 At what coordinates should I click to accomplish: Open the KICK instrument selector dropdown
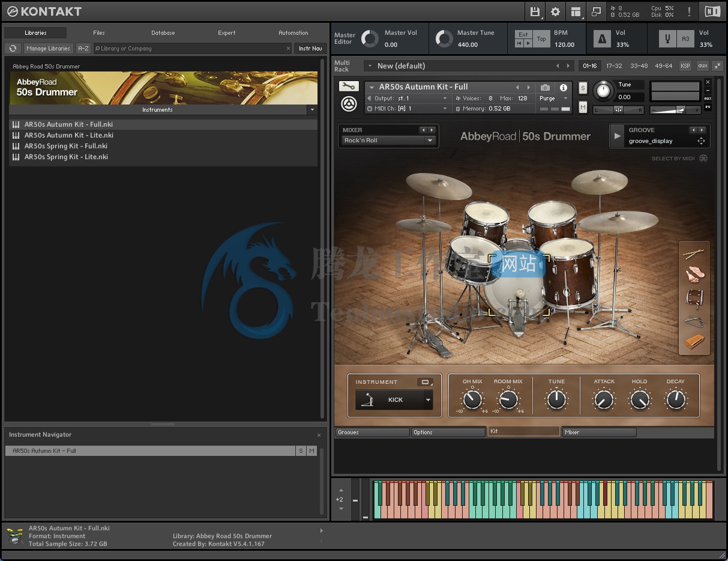(394, 400)
